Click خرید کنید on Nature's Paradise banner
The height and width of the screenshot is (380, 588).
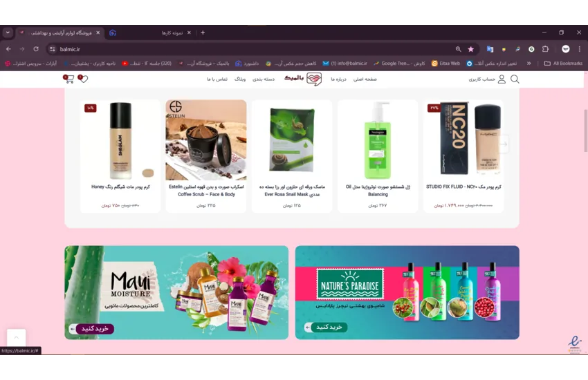coord(325,327)
